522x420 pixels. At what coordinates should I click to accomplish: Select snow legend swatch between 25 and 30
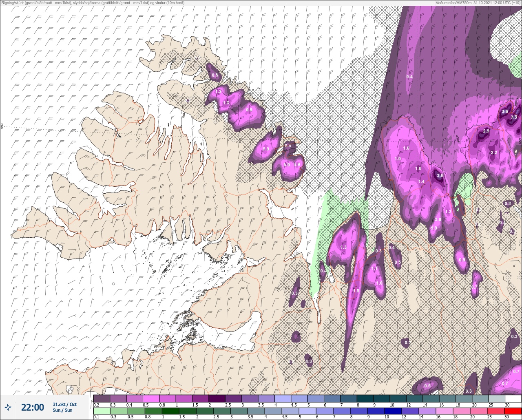(x=497, y=398)
